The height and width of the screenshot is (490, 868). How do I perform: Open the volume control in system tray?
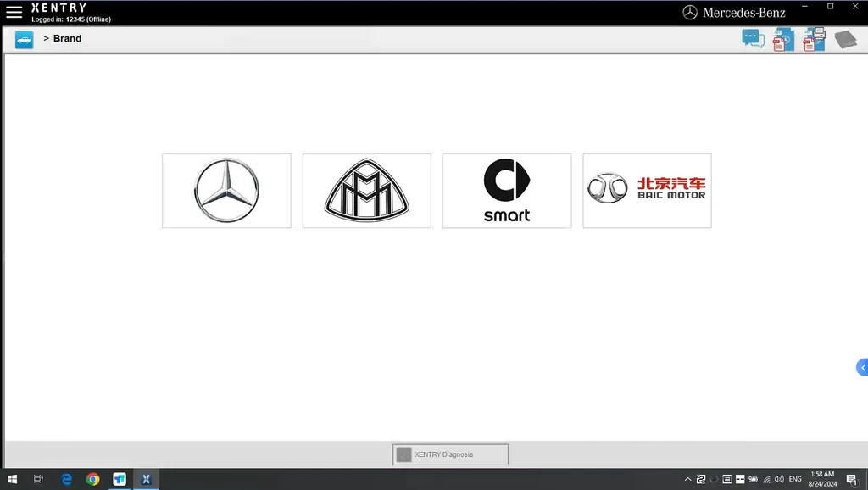coord(779,479)
